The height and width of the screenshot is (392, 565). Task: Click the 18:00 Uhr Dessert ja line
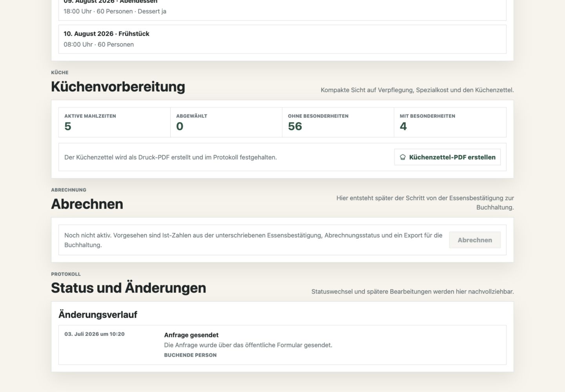tap(115, 11)
